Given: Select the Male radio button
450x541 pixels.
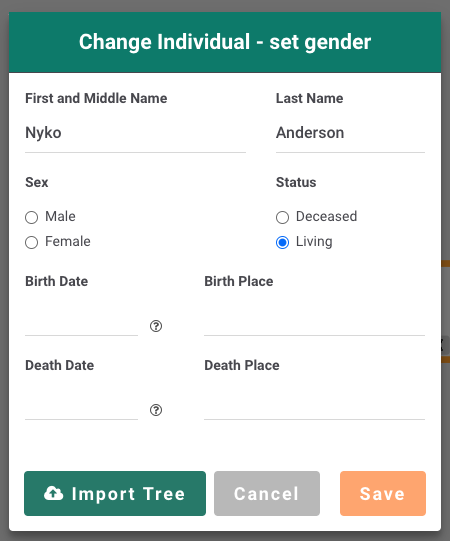Looking at the screenshot, I should click(31, 217).
